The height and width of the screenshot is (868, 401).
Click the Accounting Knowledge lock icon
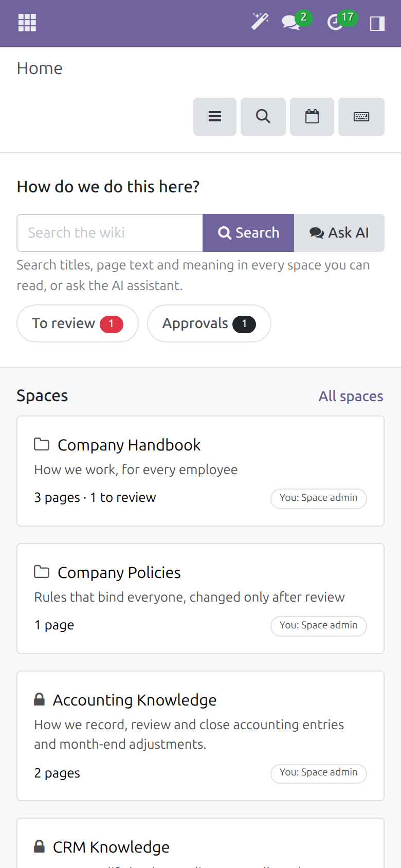pyautogui.click(x=39, y=699)
